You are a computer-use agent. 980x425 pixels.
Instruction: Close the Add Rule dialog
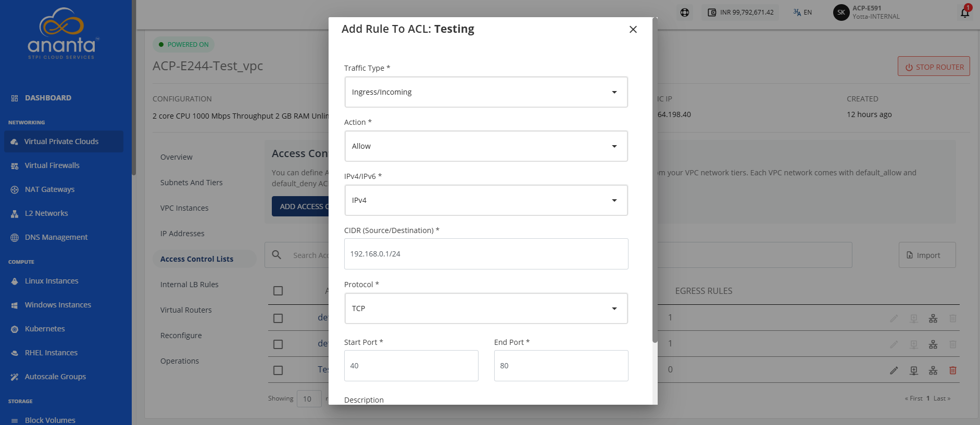(x=633, y=30)
